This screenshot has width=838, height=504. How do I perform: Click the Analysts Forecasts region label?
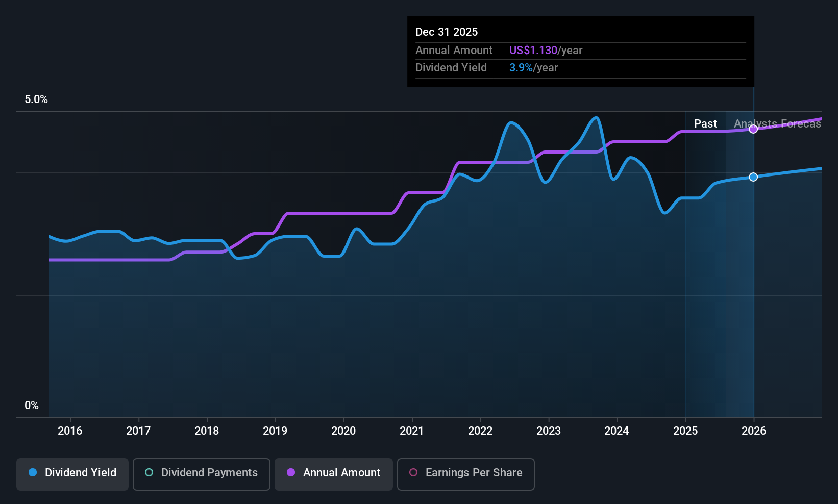777,123
